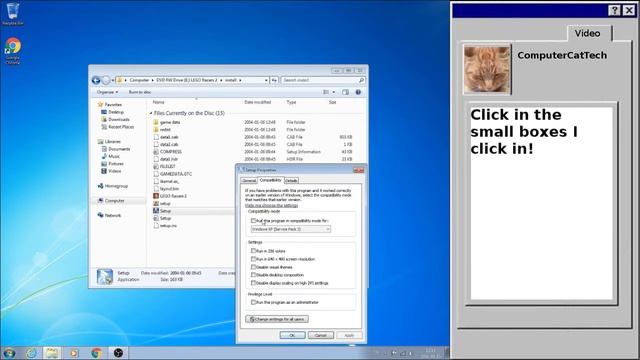This screenshot has height=360, width=640.
Task: Check Disable desktop composition
Action: pyautogui.click(x=253, y=275)
